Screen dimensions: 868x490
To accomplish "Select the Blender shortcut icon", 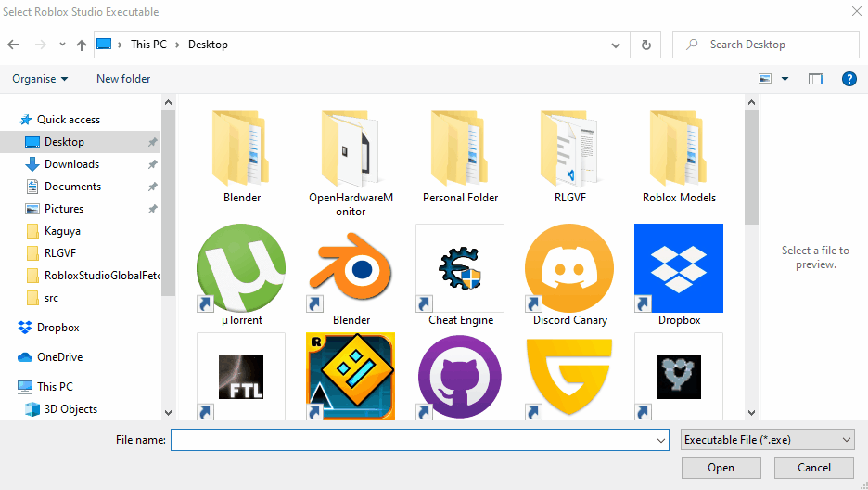I will pyautogui.click(x=351, y=268).
